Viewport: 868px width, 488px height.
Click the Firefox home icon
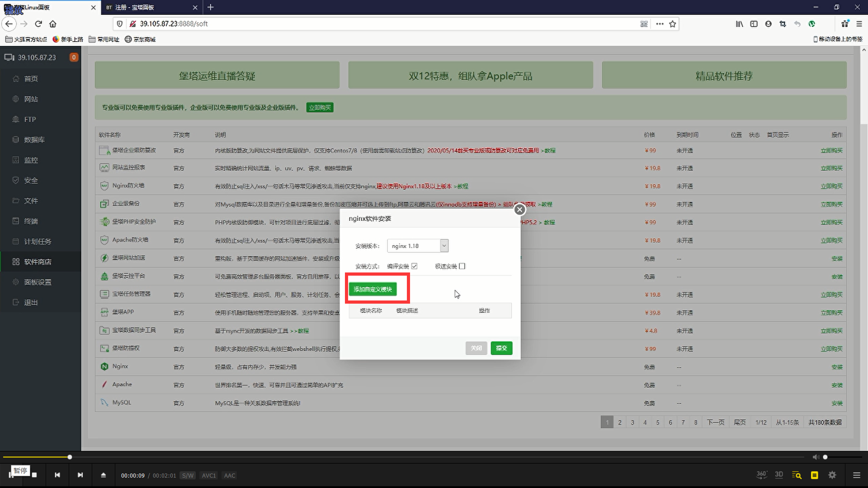(53, 24)
